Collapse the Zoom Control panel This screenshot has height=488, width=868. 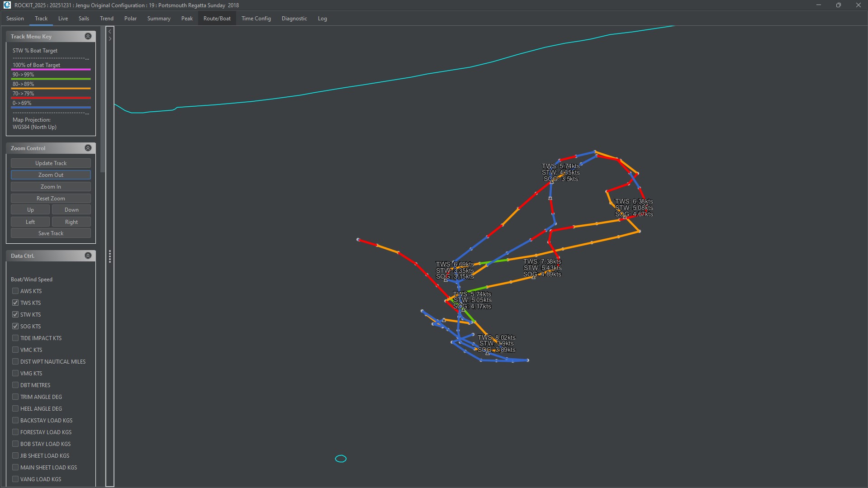coord(88,148)
